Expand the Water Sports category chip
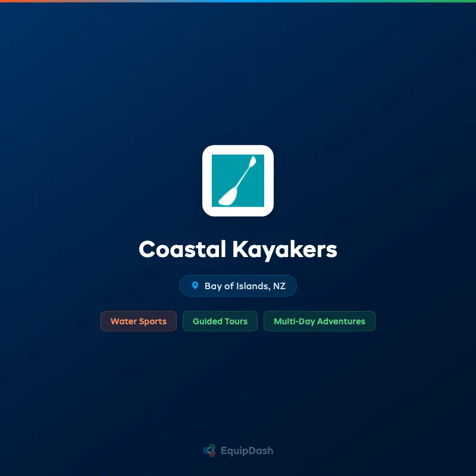 (x=139, y=321)
